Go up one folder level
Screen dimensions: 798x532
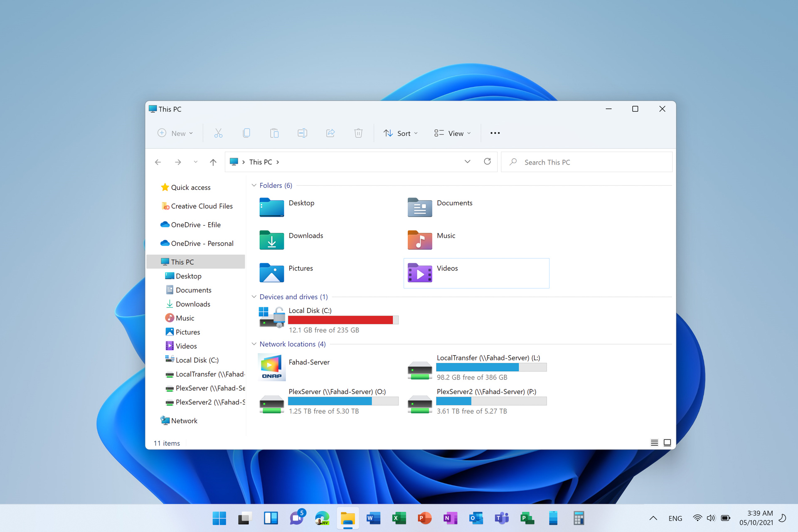213,162
